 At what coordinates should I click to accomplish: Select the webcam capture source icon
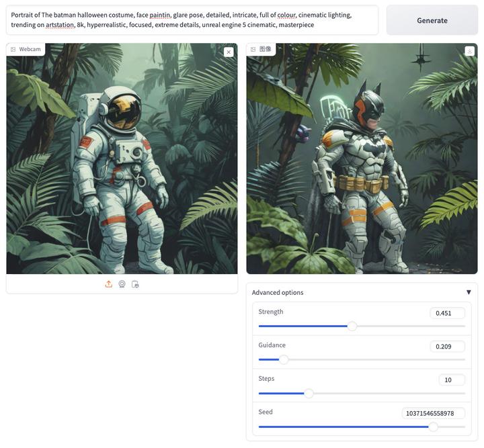point(122,284)
